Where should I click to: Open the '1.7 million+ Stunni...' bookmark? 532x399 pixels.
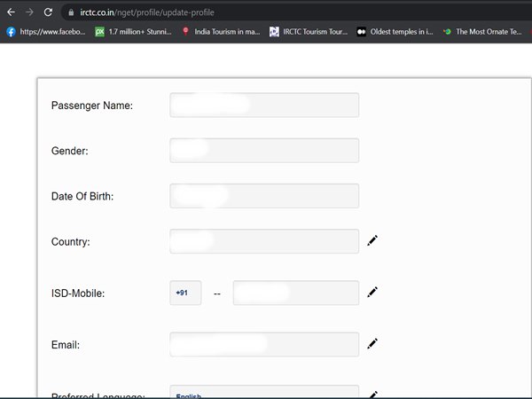(x=133, y=32)
